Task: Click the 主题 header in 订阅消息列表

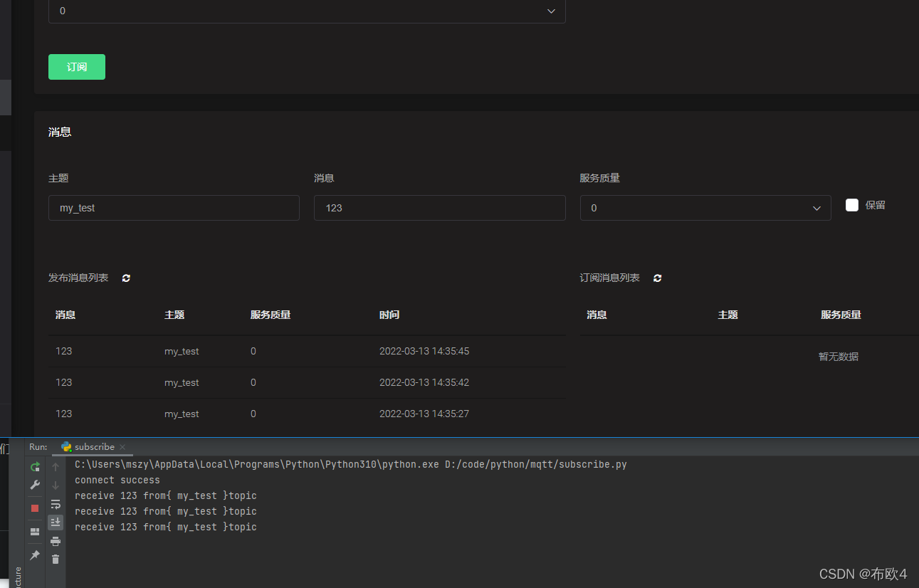Action: (728, 315)
